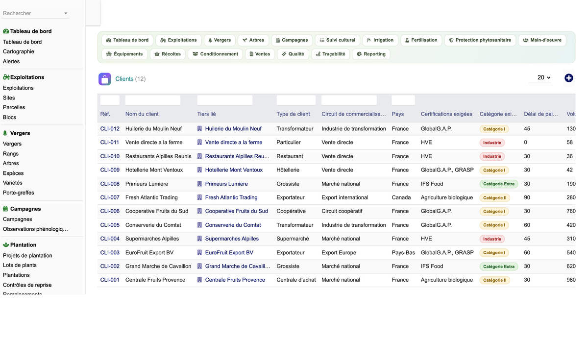Open building icon for Huilerie du Moulin Neuf
This screenshot has width=588, height=364.
(x=200, y=129)
